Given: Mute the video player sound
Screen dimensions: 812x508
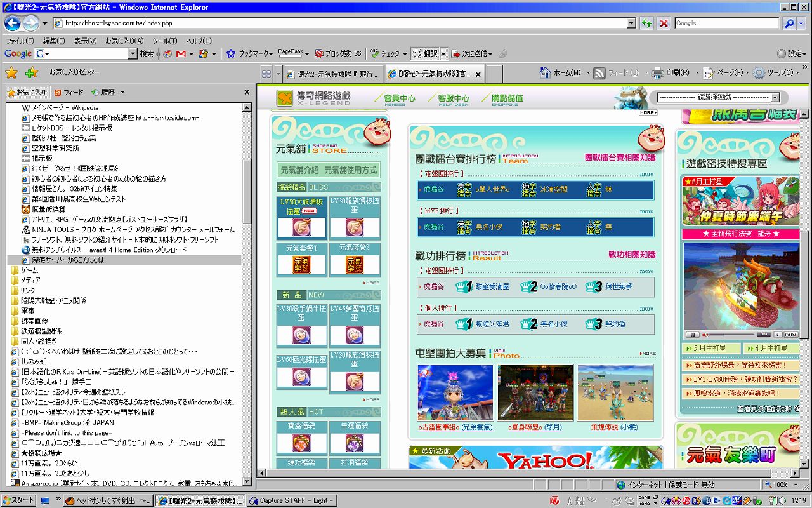Looking at the screenshot, I should click(x=777, y=334).
